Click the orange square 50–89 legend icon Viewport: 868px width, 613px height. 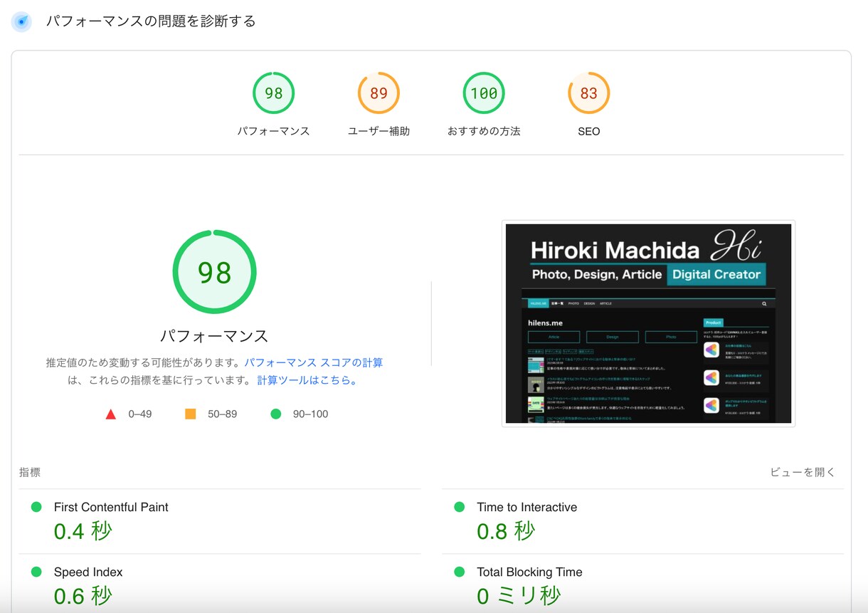coord(190,414)
